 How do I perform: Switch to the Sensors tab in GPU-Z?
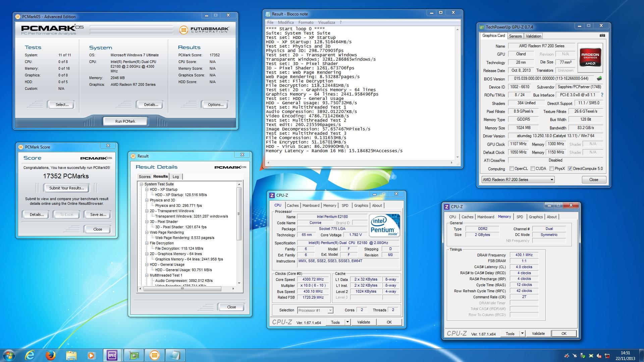pyautogui.click(x=515, y=36)
